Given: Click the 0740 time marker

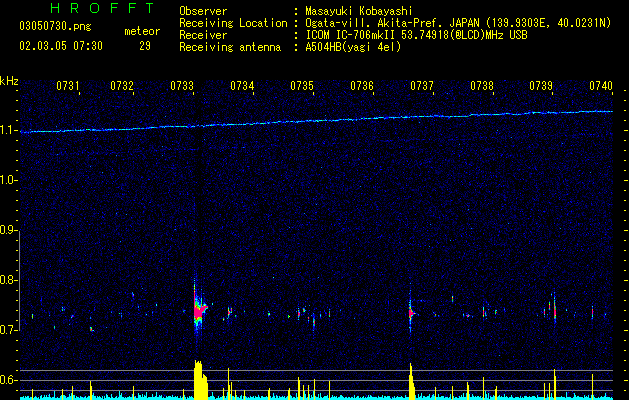Looking at the screenshot, I should (601, 85).
